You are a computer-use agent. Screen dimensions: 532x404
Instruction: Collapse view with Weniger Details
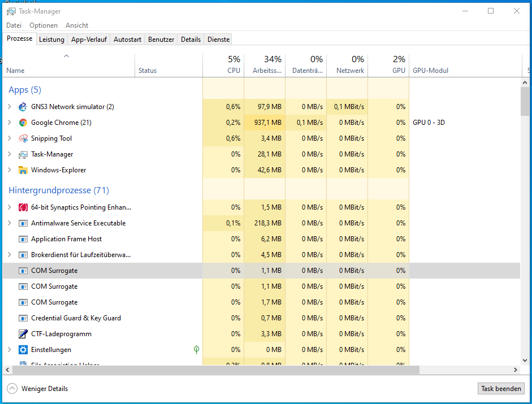(x=37, y=389)
